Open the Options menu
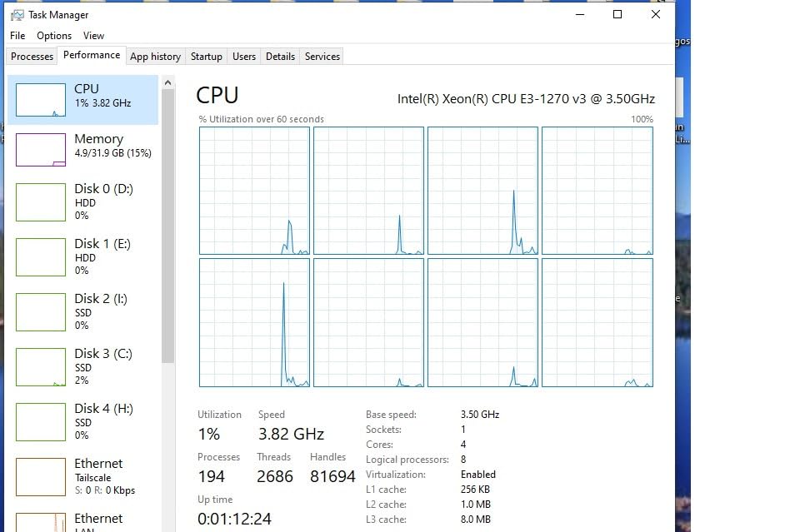The width and height of the screenshot is (800, 532). [x=54, y=36]
